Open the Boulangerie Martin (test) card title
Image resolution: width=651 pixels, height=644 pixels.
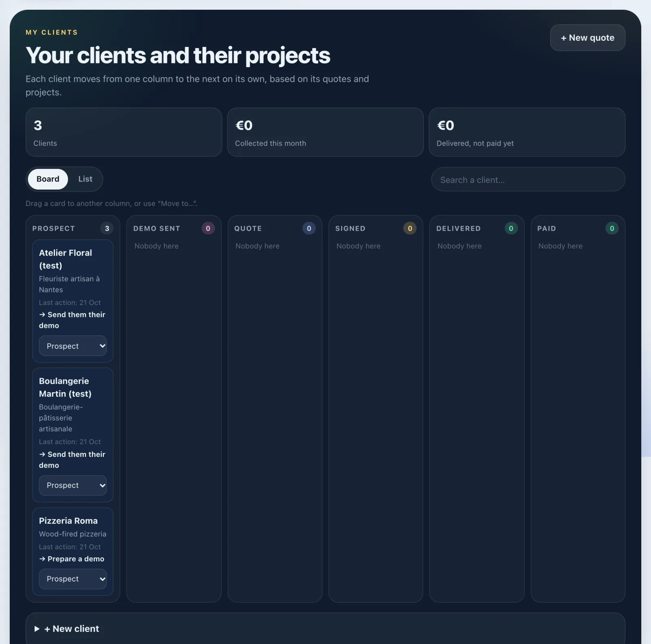(x=65, y=387)
